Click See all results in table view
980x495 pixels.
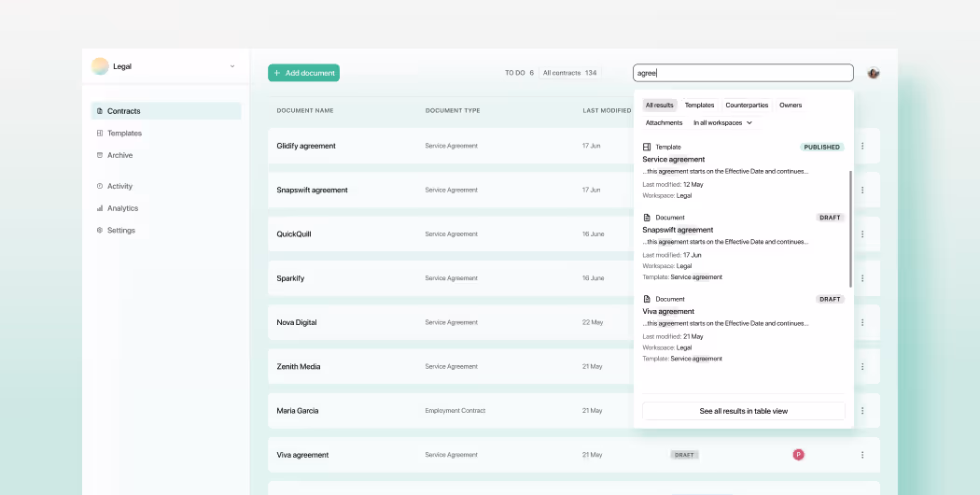743,411
